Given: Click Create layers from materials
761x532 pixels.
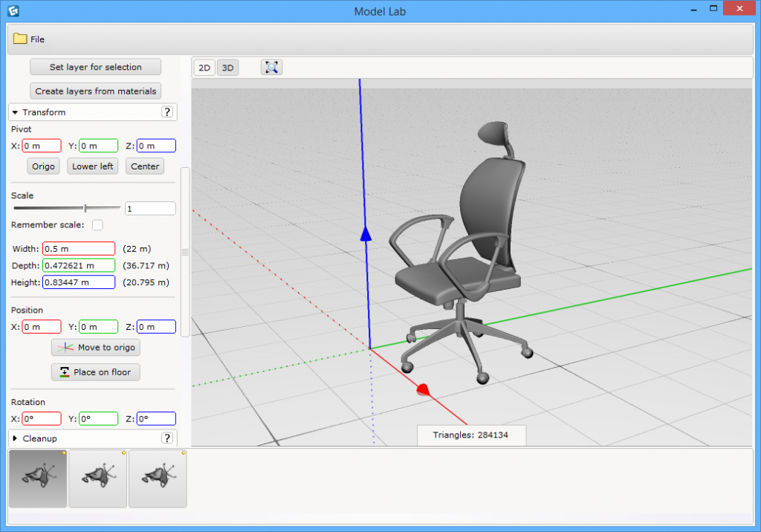Looking at the screenshot, I should 95,91.
